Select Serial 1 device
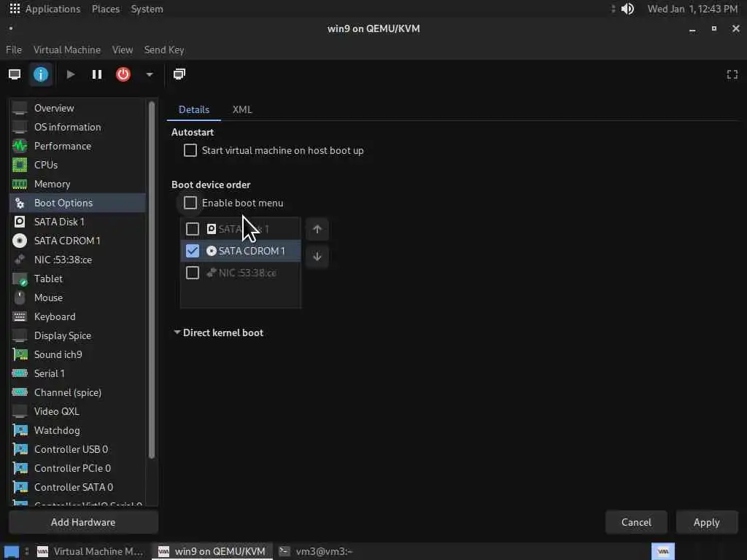The width and height of the screenshot is (747, 560). (77, 373)
